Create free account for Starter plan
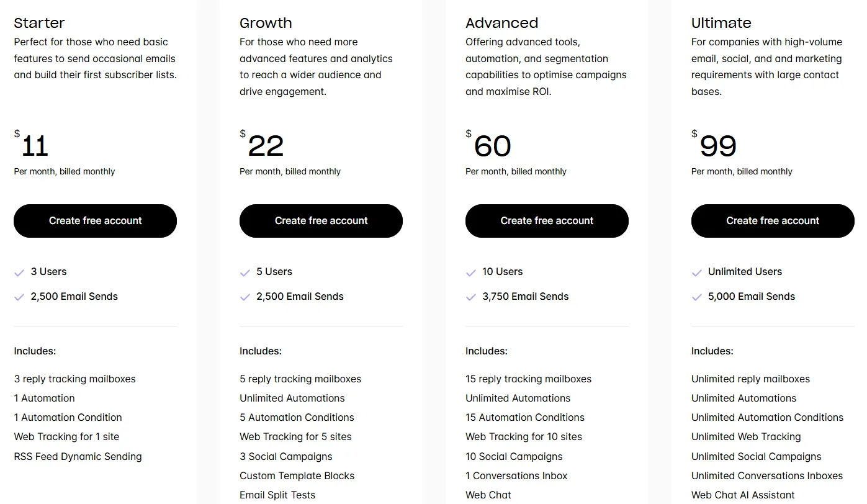This screenshot has height=504, width=867. 95,221
